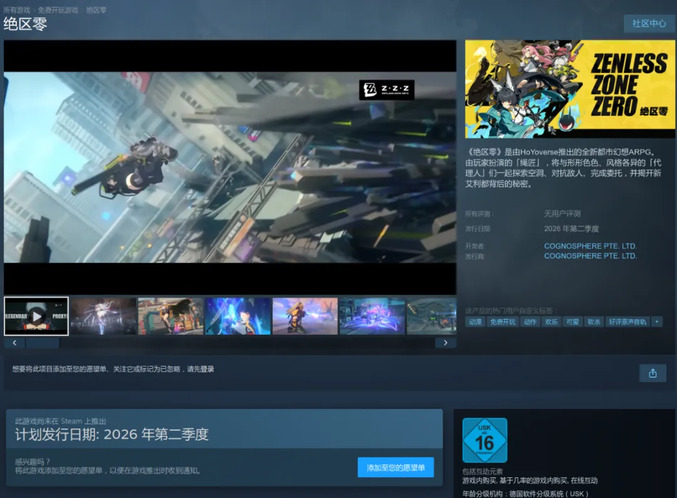Click the USK 16 age rating icon
The width and height of the screenshot is (677, 498).
pyautogui.click(x=484, y=440)
